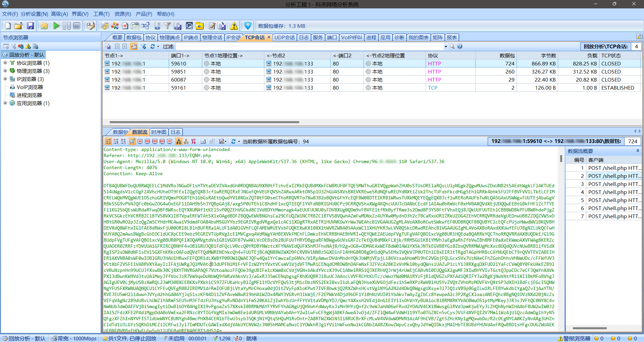Click the blue shield icon in toolbar
This screenshot has width=644, height=342.
248,26
